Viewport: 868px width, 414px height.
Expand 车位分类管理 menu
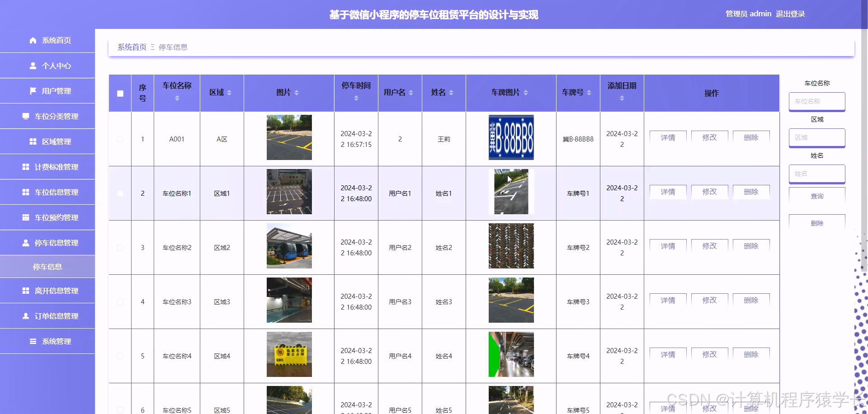point(47,116)
